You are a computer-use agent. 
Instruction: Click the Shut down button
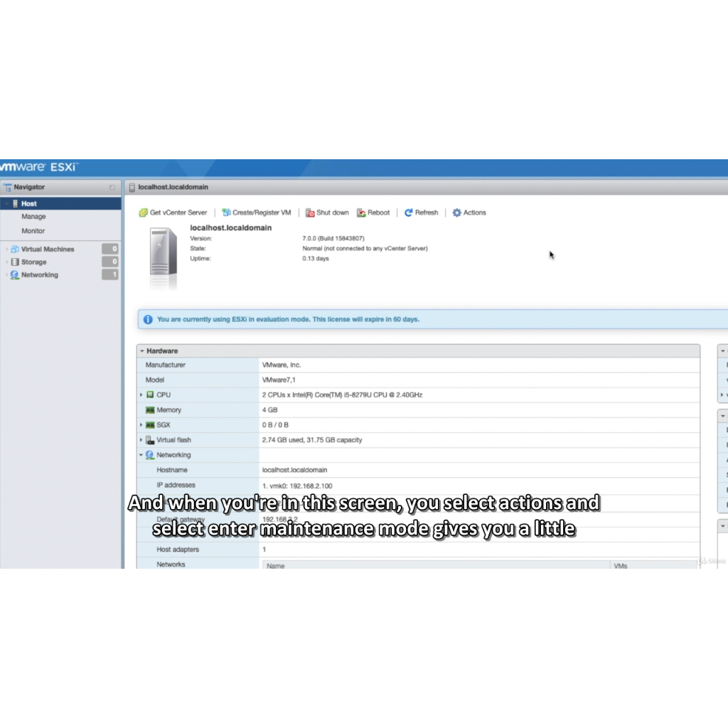pyautogui.click(x=327, y=213)
